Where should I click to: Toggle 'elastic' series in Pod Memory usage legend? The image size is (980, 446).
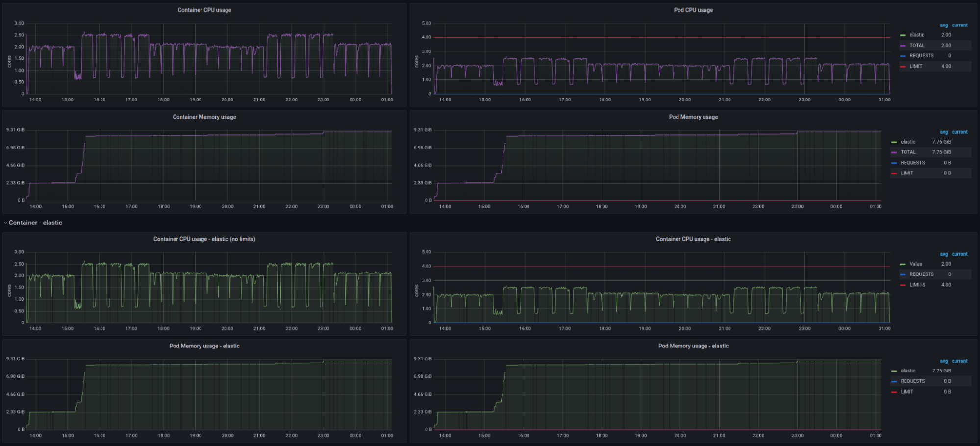click(x=908, y=142)
